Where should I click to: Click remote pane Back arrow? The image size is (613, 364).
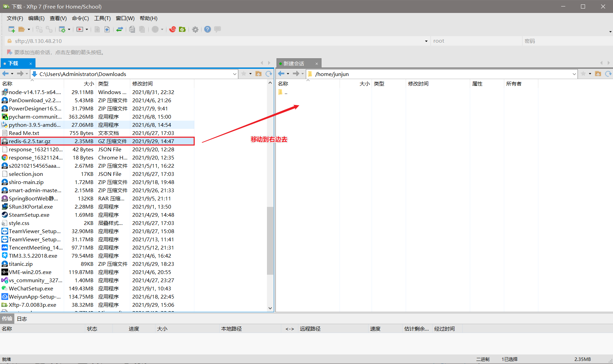pyautogui.click(x=281, y=74)
